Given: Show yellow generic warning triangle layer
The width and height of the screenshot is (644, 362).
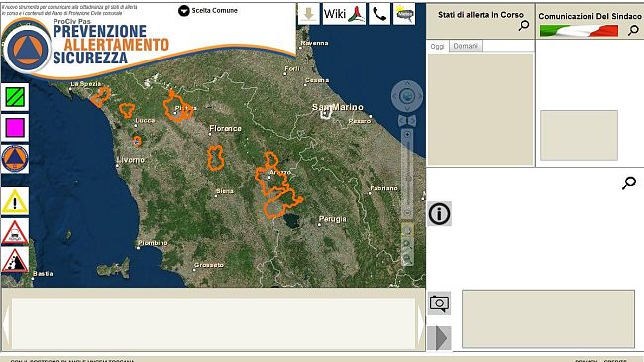Looking at the screenshot, I should coord(15,201).
